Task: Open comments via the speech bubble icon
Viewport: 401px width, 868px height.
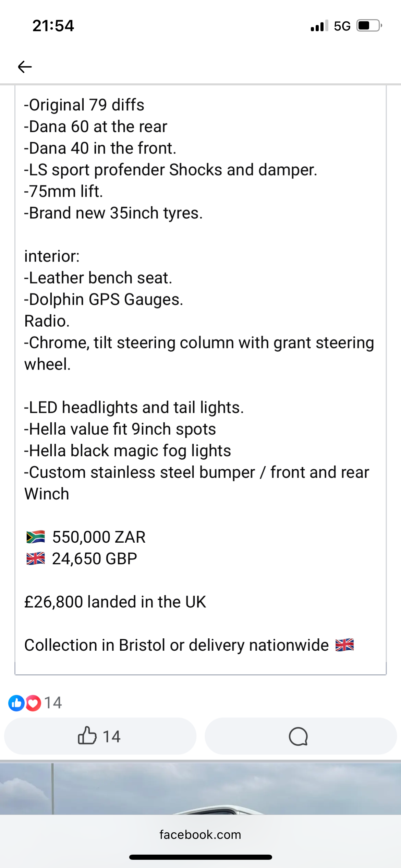Action: click(298, 736)
